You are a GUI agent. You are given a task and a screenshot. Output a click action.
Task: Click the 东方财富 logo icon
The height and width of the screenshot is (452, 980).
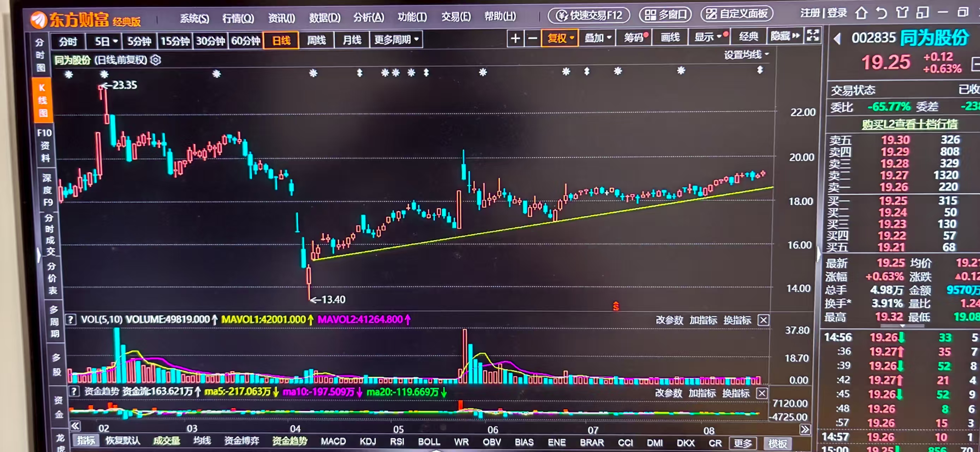(x=39, y=20)
